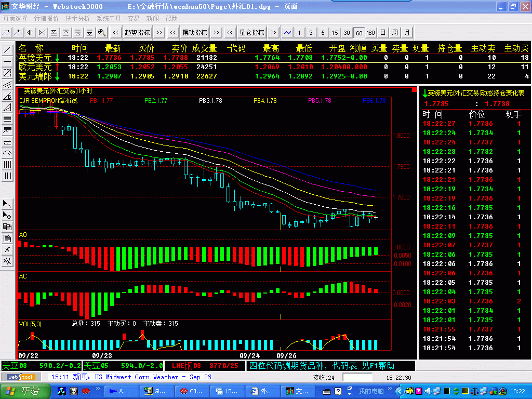Click the webstock logo in status bar
The height and width of the screenshot is (399, 532).
click(x=21, y=377)
